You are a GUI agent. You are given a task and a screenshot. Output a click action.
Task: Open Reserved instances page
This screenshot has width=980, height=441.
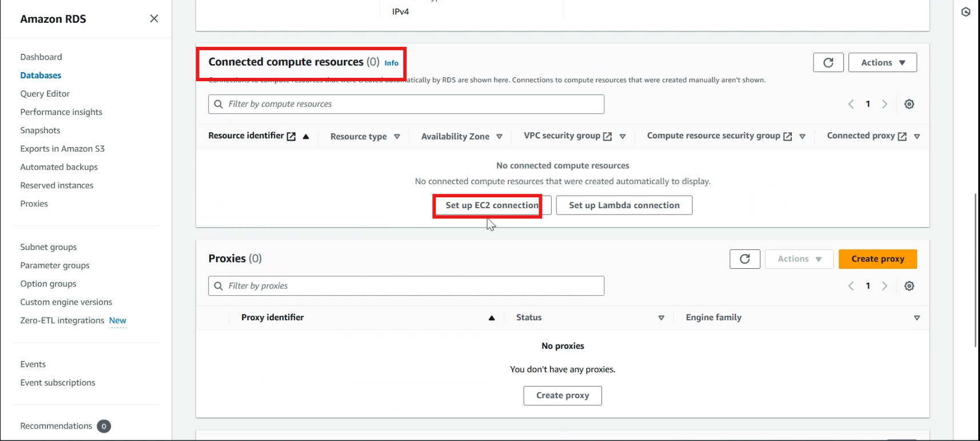click(x=57, y=185)
